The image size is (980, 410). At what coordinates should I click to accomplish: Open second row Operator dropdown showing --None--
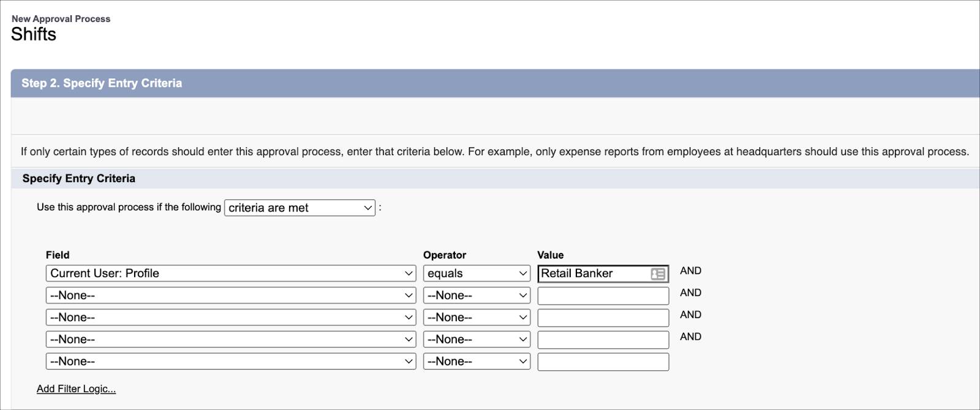tap(477, 295)
